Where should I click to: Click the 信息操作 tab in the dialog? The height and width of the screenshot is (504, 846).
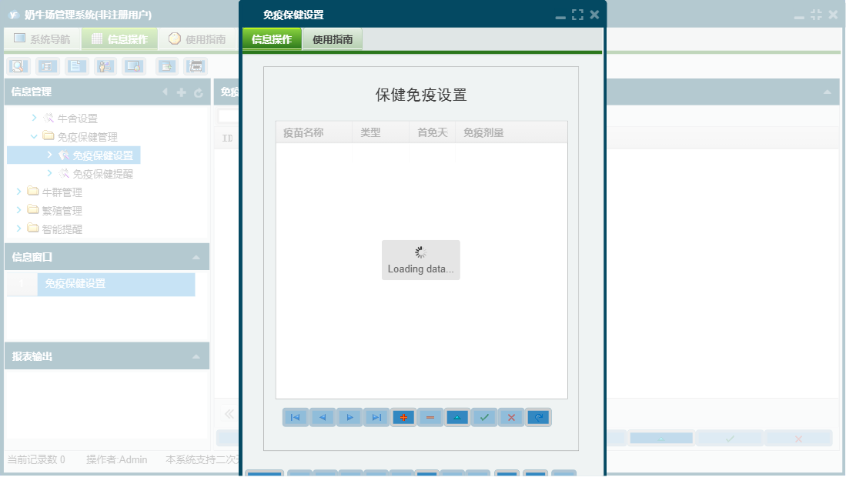tap(272, 38)
